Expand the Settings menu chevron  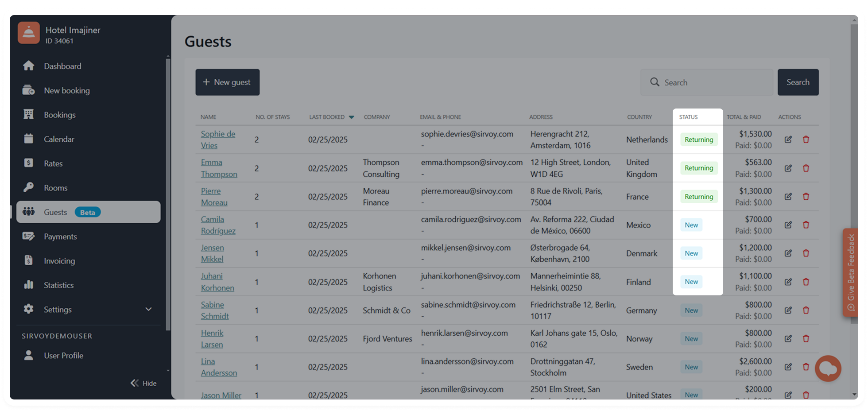[x=148, y=309]
